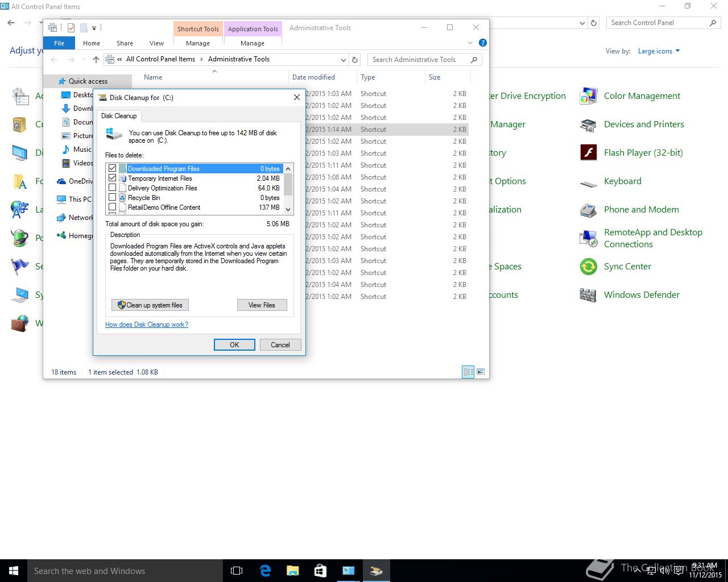Tick the Delivery Optimization Files checkbox

(x=112, y=188)
